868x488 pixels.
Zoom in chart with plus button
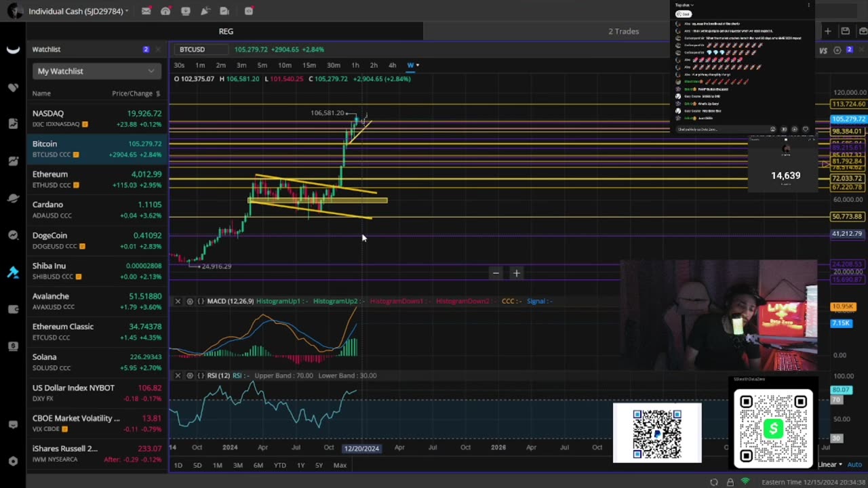(x=516, y=273)
